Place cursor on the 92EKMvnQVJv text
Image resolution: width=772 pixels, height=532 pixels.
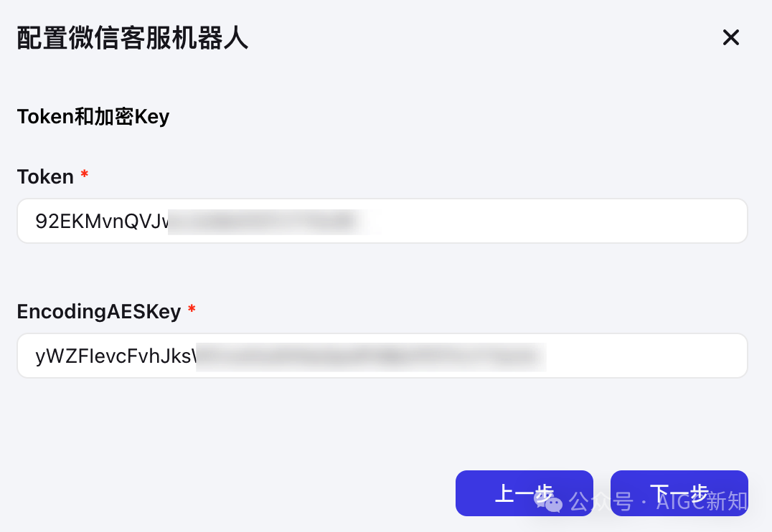tap(102, 222)
